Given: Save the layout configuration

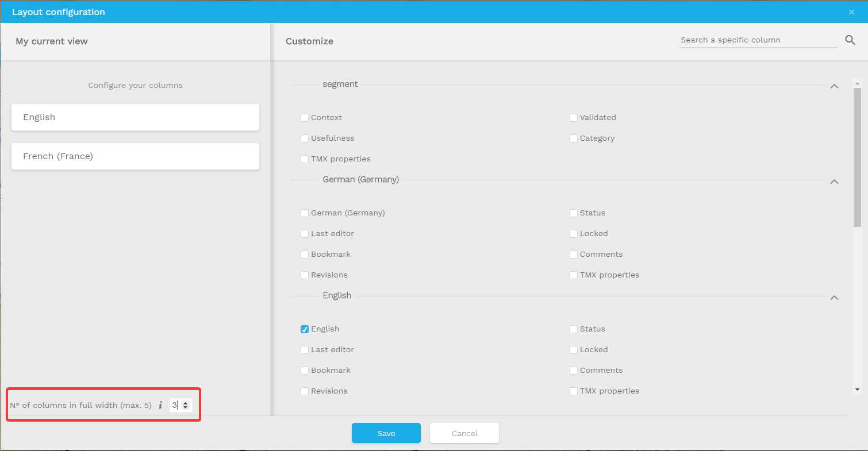Looking at the screenshot, I should 386,433.
